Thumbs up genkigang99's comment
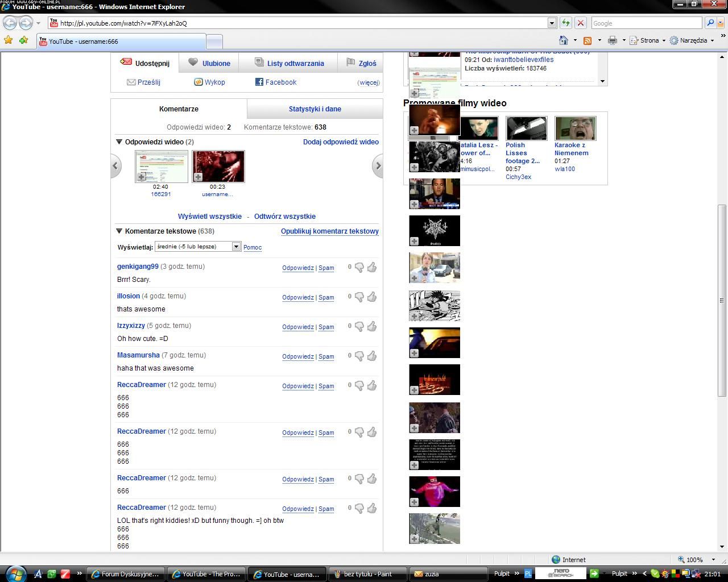 tap(372, 267)
